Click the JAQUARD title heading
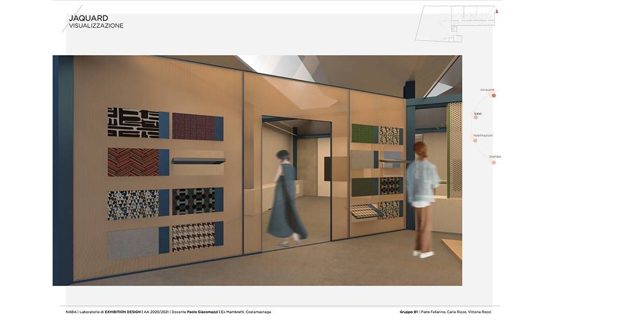 tap(88, 18)
